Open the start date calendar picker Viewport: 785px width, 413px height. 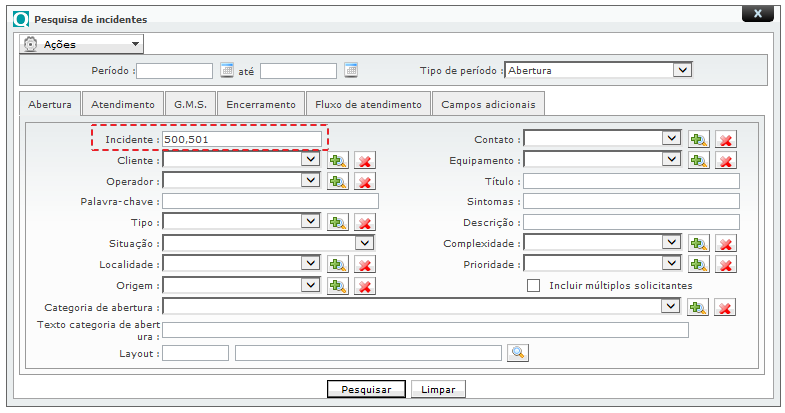tap(227, 70)
